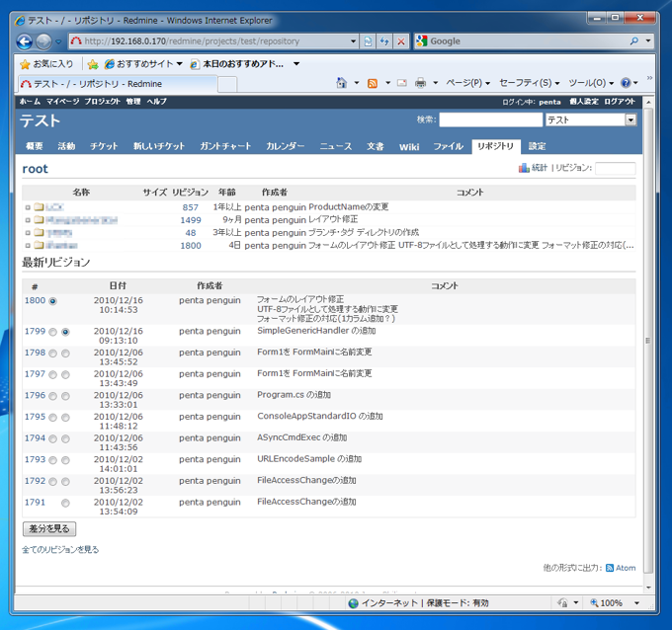
Task: Open the Help question mark icon
Action: [x=626, y=83]
